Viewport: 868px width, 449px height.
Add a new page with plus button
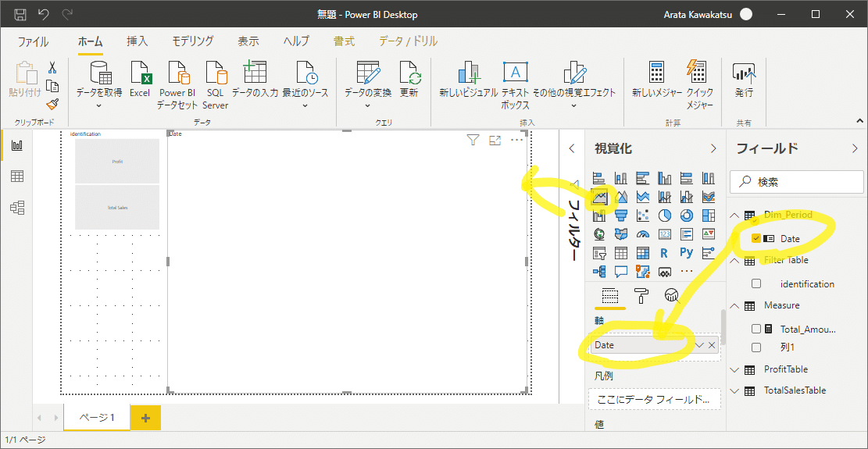click(145, 418)
